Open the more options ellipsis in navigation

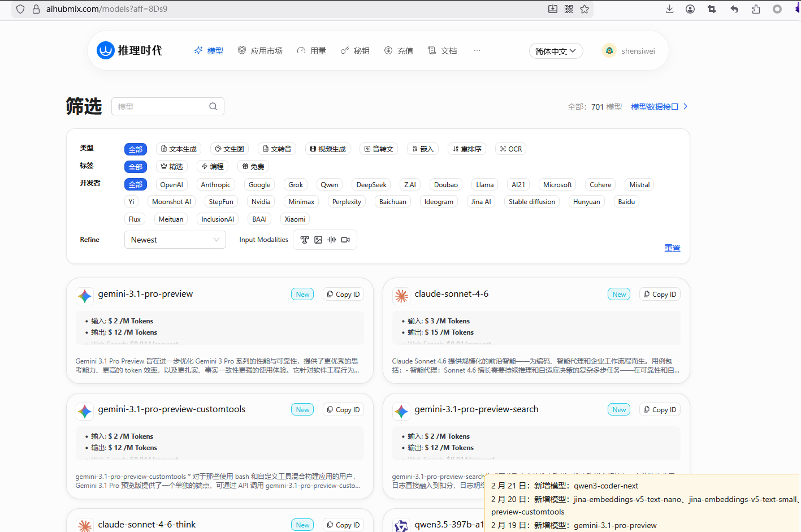[x=477, y=50]
